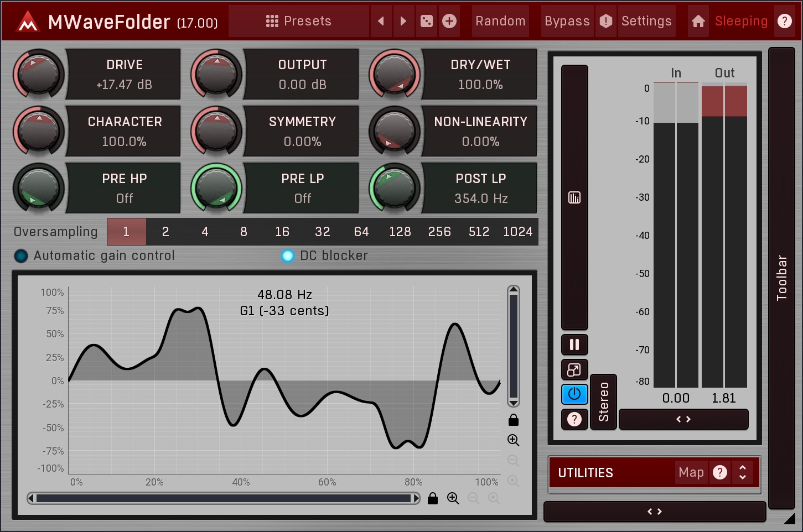Open the Settings menu
The height and width of the screenshot is (532, 803).
pos(646,22)
